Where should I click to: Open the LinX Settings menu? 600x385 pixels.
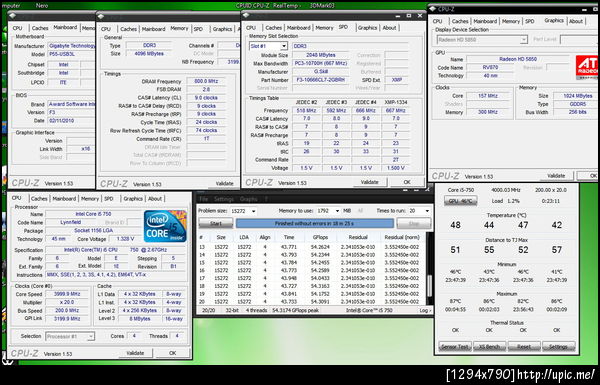(223, 199)
